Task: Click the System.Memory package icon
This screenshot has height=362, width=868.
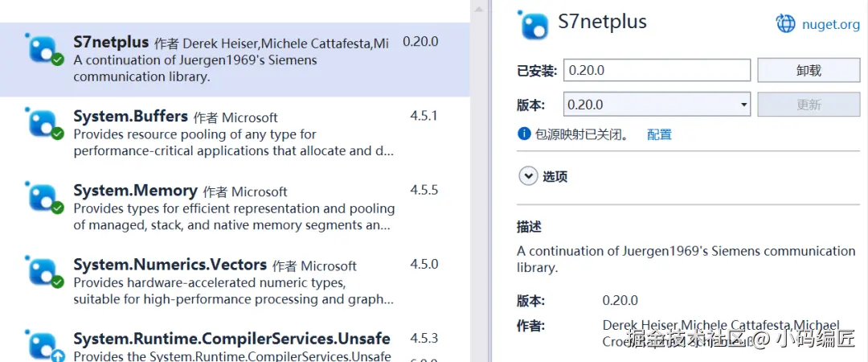Action: (x=45, y=198)
